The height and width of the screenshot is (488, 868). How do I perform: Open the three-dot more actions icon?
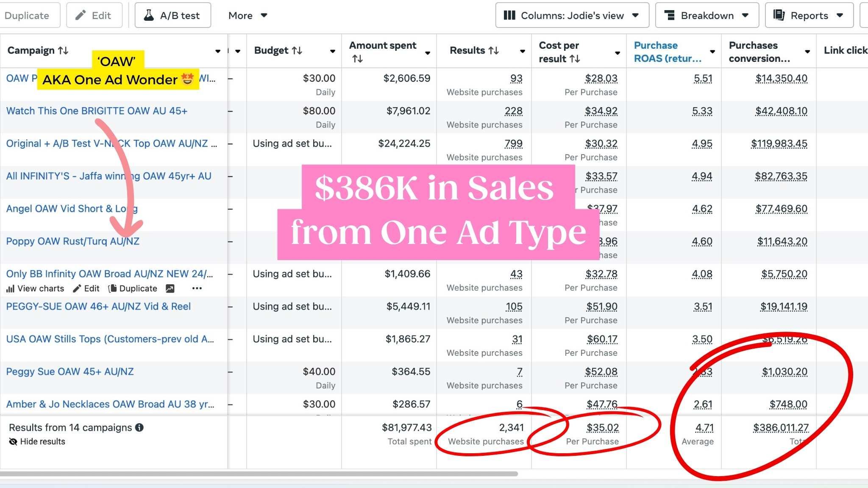(197, 288)
